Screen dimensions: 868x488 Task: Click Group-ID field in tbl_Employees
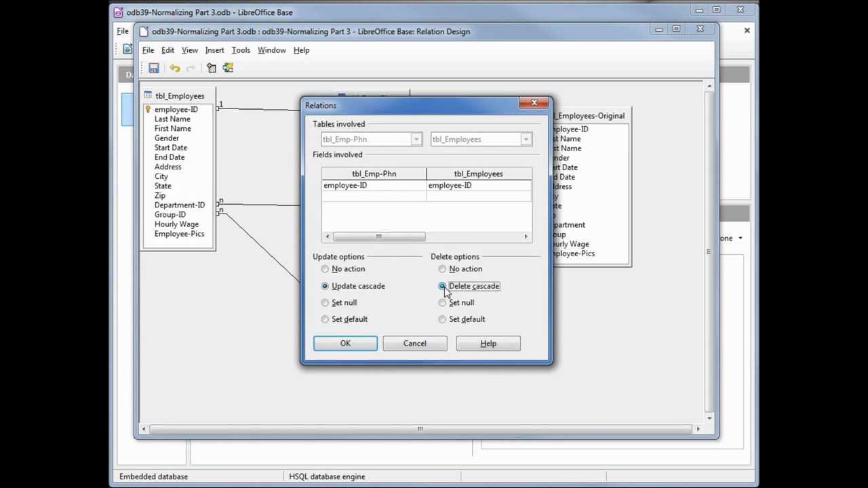click(x=170, y=215)
